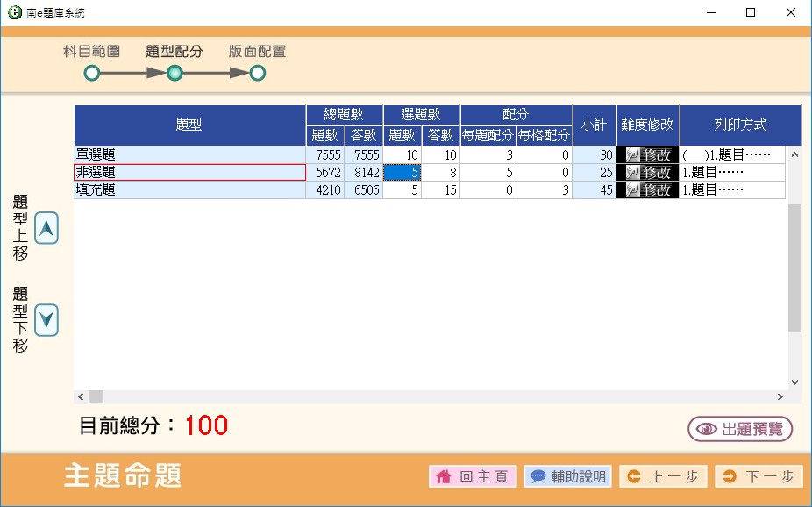Select the 版面配置 step circle

pos(257,74)
